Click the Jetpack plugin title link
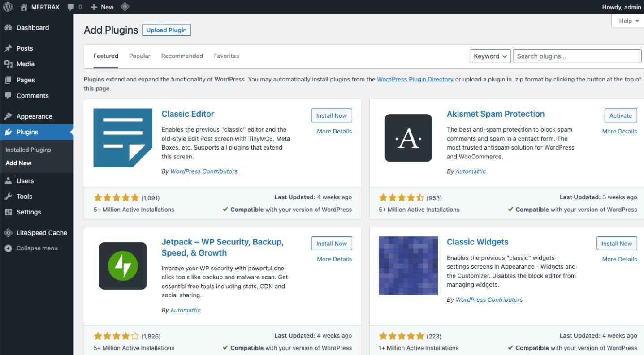The height and width of the screenshot is (355, 644). coord(222,247)
